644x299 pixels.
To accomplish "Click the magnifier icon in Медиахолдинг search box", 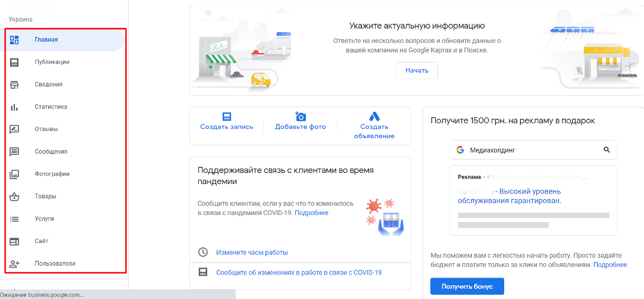I will (x=607, y=150).
